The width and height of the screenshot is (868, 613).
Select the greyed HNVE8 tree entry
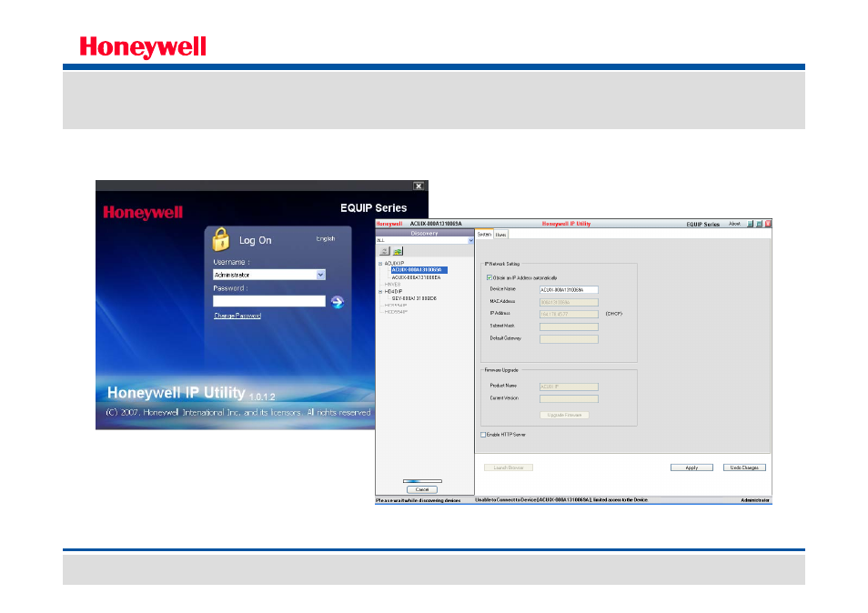[x=392, y=285]
